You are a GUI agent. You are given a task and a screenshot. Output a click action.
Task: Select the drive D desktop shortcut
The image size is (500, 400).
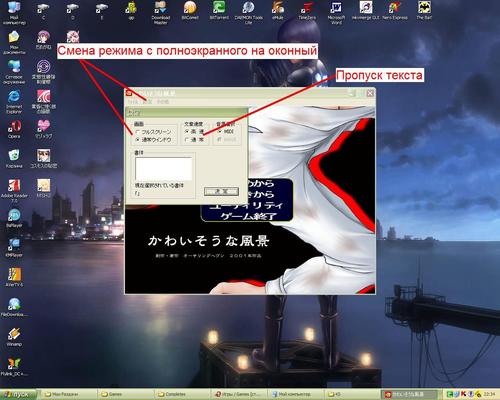click(73, 11)
